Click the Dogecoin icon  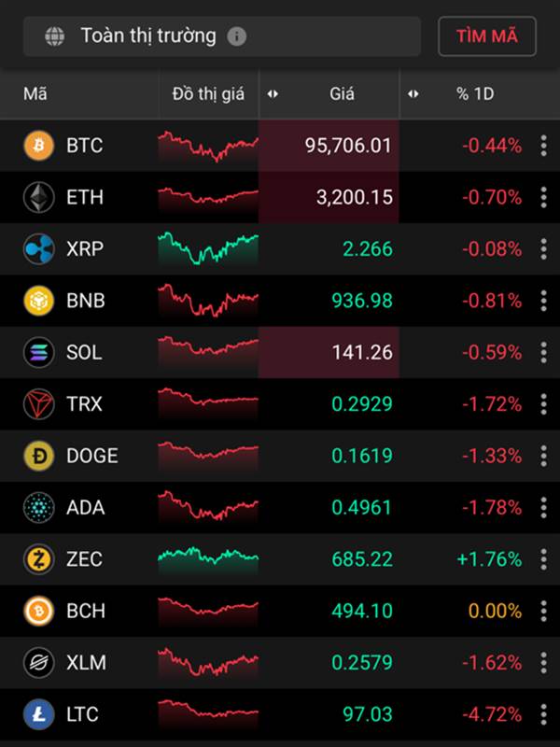pyautogui.click(x=39, y=456)
